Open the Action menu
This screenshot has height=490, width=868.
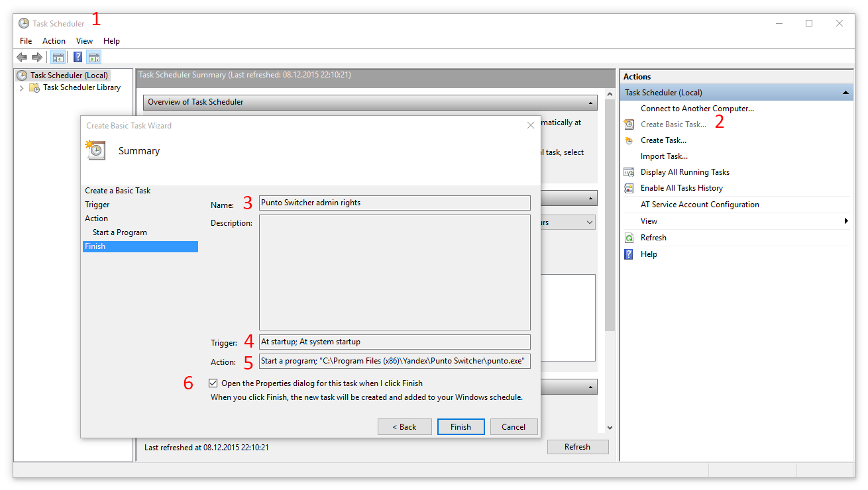(54, 41)
